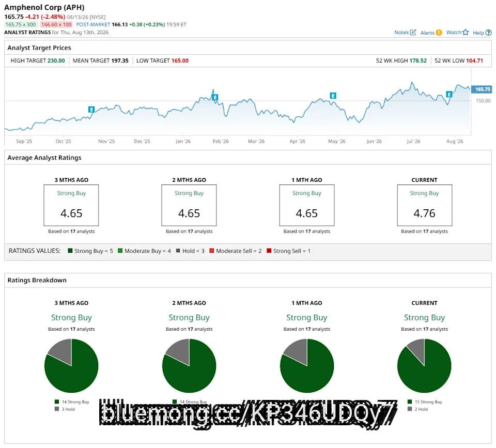Select the 1 MTH AGO 4.65 rating box

307,205
